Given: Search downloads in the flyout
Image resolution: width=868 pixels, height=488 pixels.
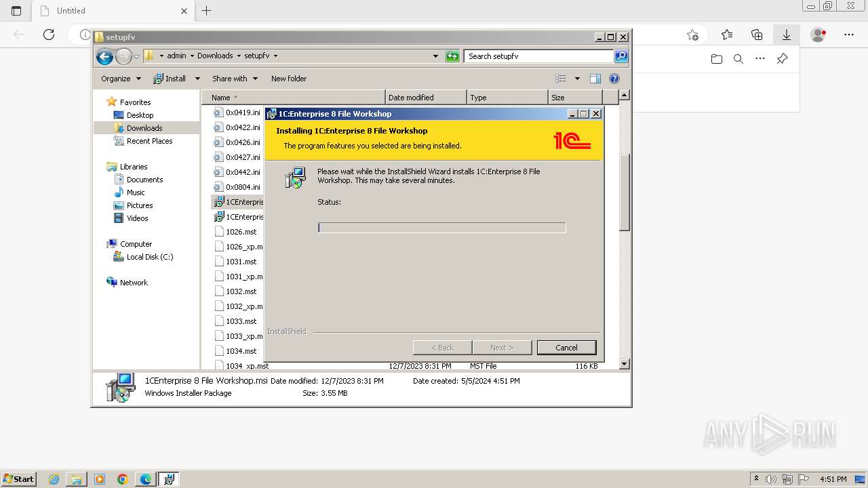Looking at the screenshot, I should tap(738, 59).
